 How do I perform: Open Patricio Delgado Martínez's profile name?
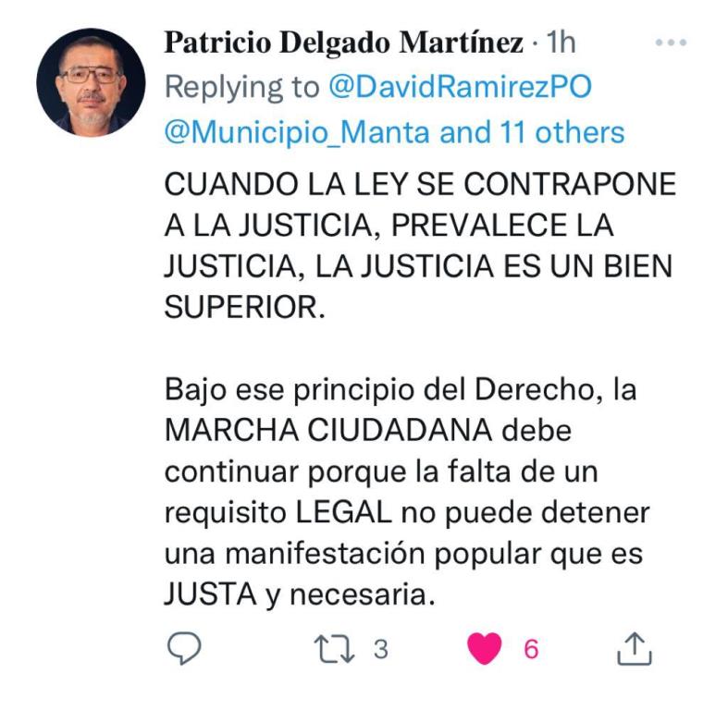click(343, 43)
